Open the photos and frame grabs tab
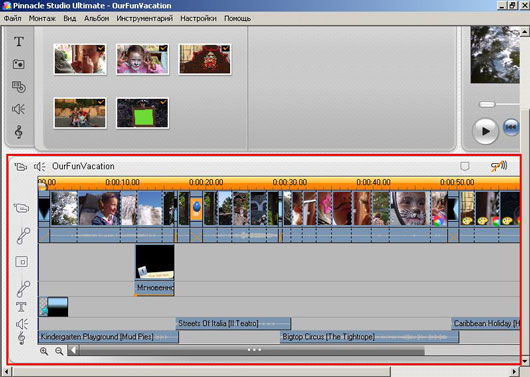 [19, 64]
